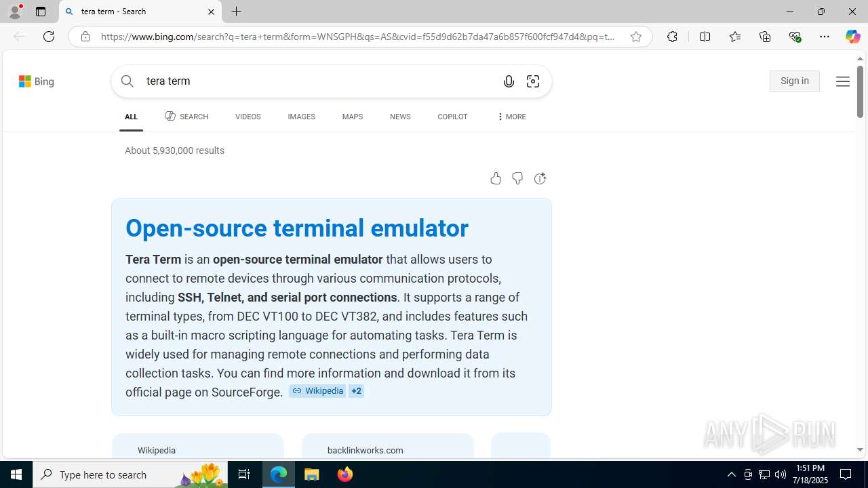Toggle split screen view
The width and height of the screenshot is (868, 488).
[705, 37]
